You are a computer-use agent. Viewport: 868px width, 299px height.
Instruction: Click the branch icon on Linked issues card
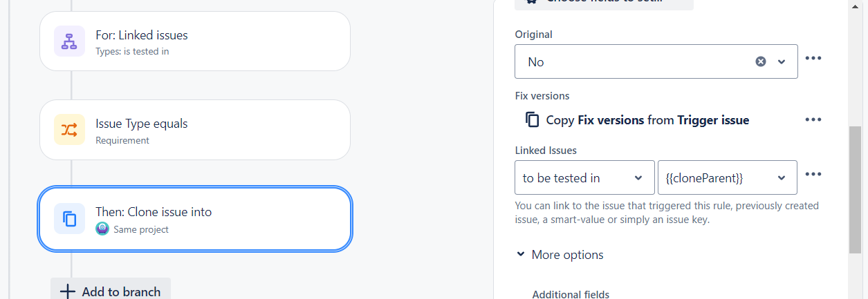[69, 41]
